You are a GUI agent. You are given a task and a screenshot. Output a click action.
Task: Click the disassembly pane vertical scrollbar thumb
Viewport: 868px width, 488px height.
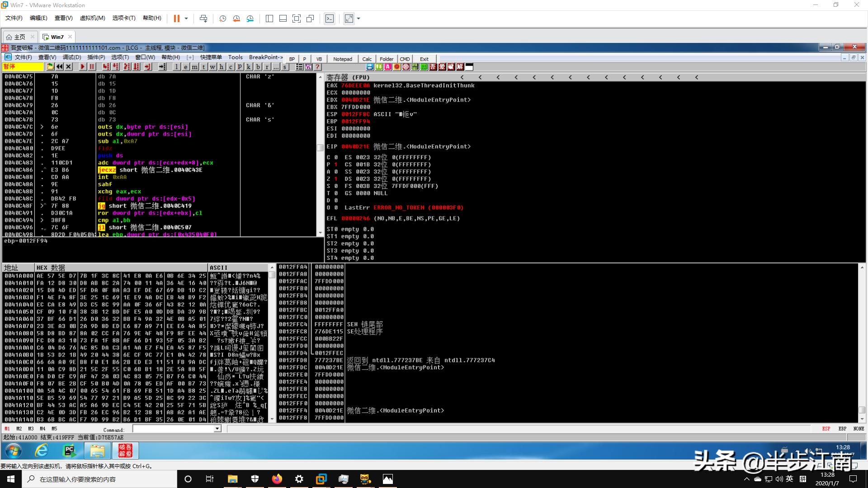[320, 148]
